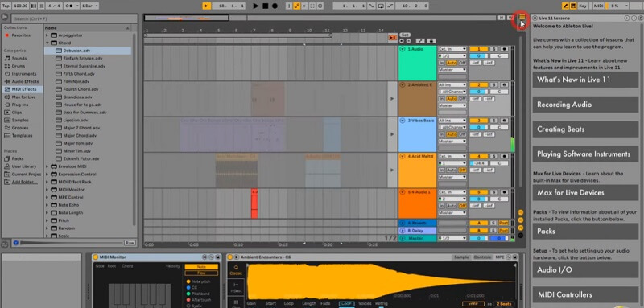Image resolution: width=644 pixels, height=308 pixels.
Task: Open the Ext. In dropdown on 1 Audio
Action: pyautogui.click(x=452, y=49)
